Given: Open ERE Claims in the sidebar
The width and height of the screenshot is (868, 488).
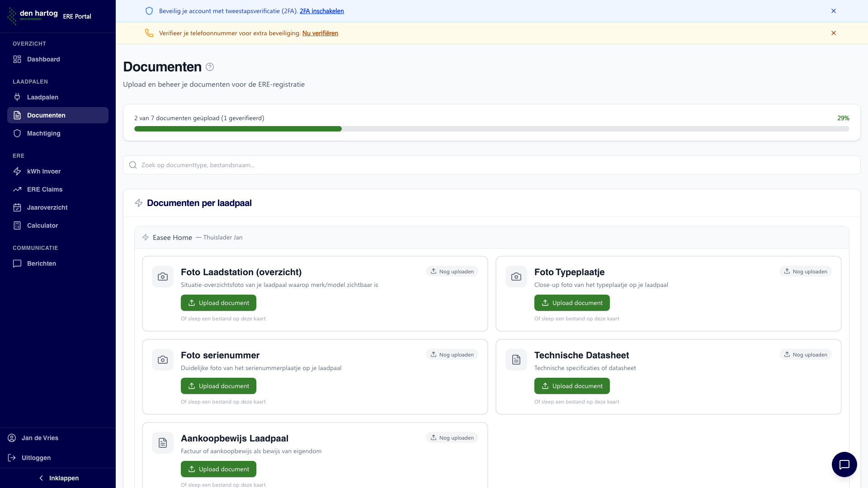Looking at the screenshot, I should tap(58, 189).
